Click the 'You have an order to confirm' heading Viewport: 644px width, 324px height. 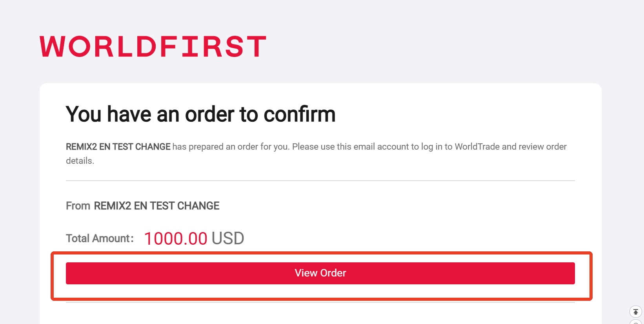coord(200,114)
